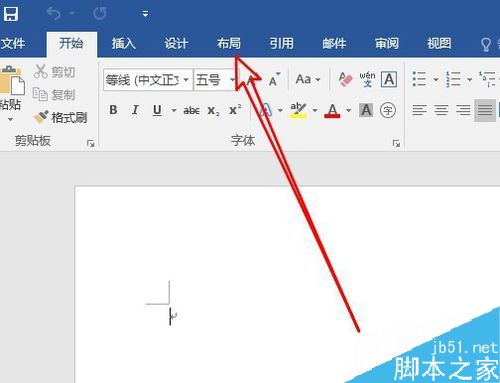Align text left
This screenshot has width=500, height=383.
[x=419, y=110]
